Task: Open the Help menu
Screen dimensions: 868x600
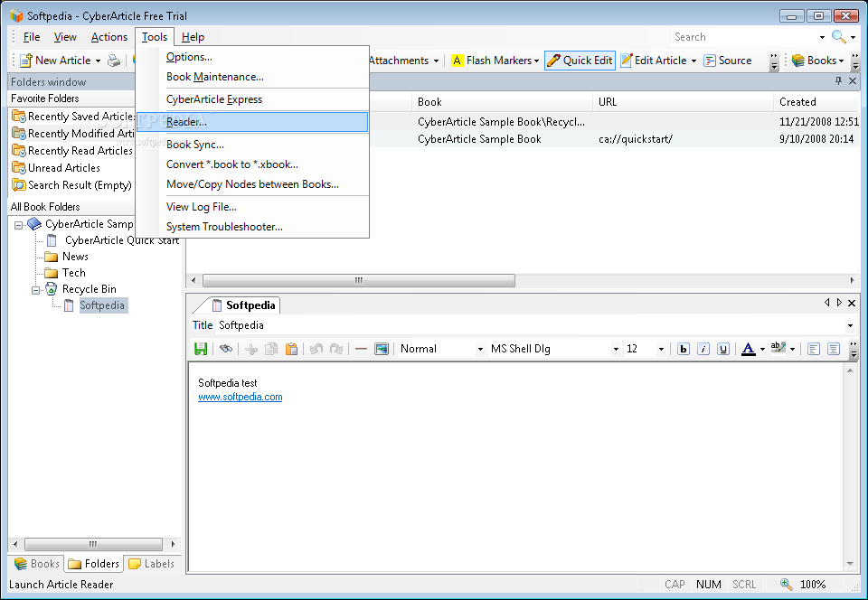Action: pyautogui.click(x=193, y=37)
